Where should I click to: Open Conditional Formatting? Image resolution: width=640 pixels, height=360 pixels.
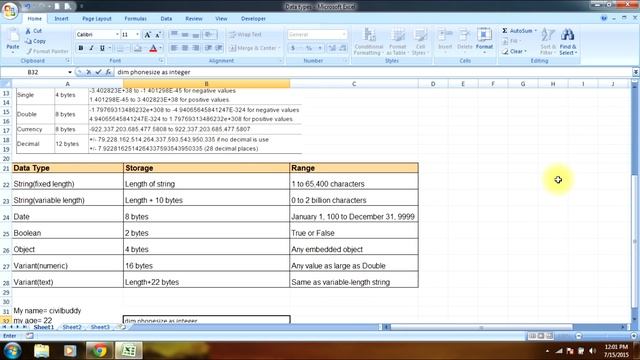369,42
